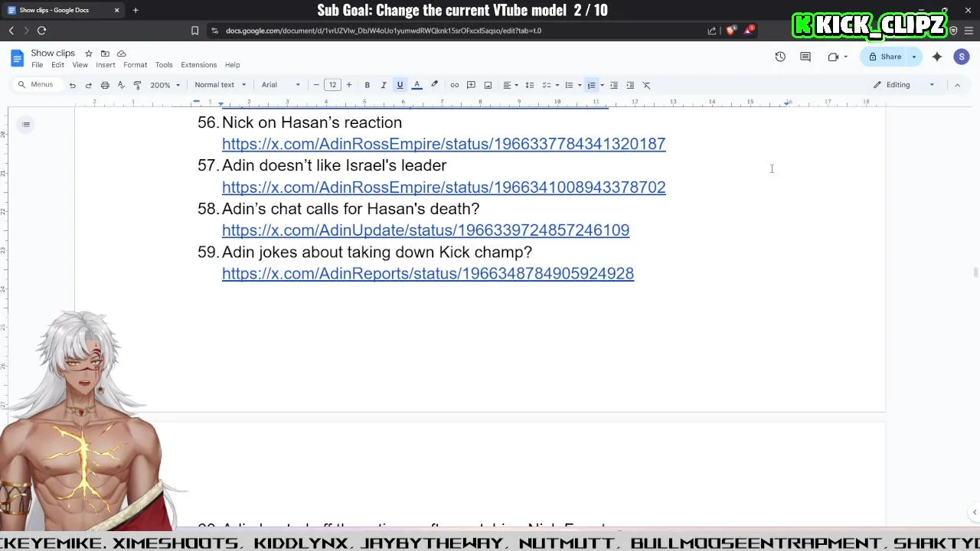Open the zoom level dropdown
The image size is (980, 551).
point(165,85)
